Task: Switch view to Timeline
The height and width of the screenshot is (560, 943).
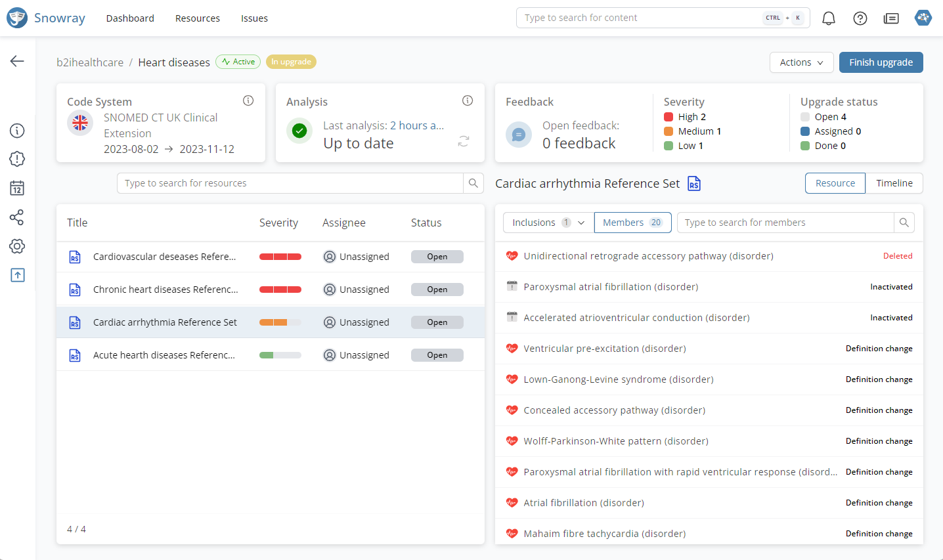Action: pos(894,183)
